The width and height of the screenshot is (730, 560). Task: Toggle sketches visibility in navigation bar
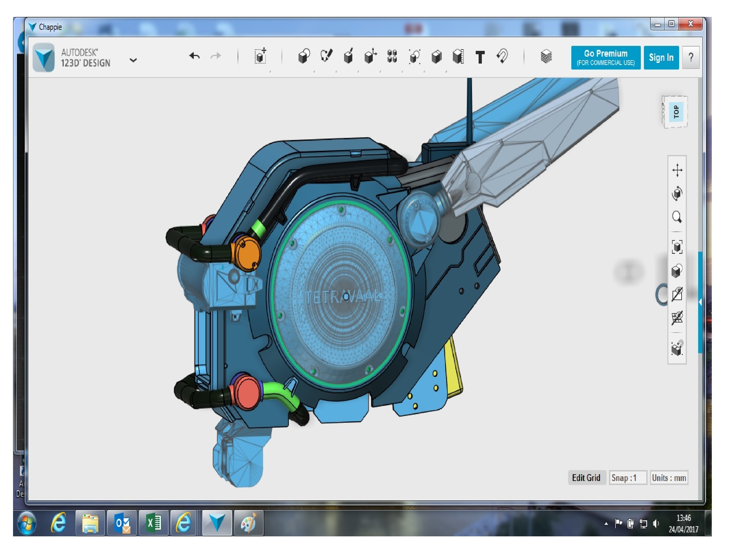(x=677, y=294)
